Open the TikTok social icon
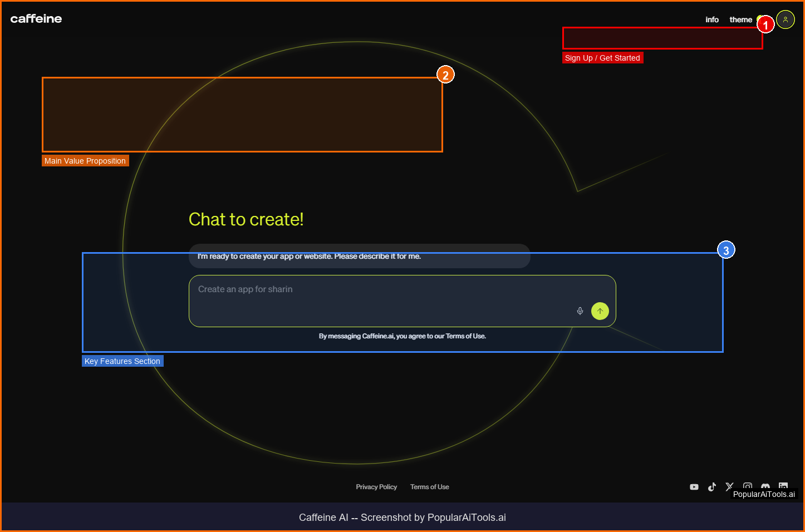 [711, 487]
